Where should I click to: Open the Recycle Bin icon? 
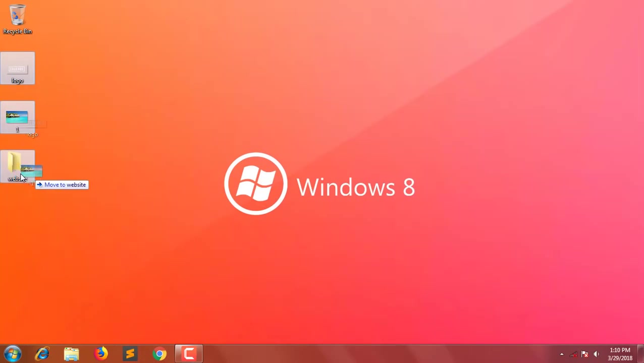tap(17, 19)
